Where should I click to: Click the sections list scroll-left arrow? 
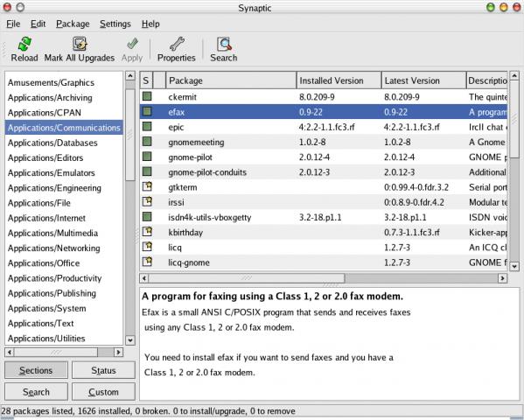tap(10, 352)
